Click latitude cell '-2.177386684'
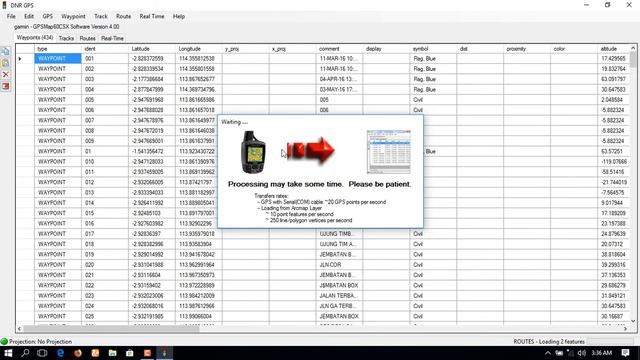Screen dimensions: 640x360 [152, 79]
